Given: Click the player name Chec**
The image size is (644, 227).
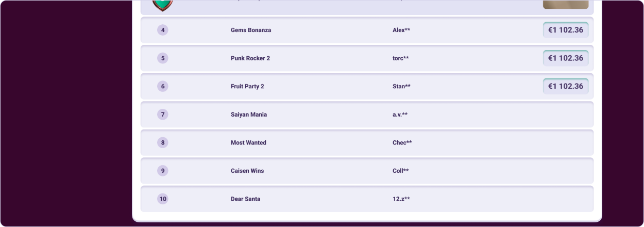Looking at the screenshot, I should 402,142.
